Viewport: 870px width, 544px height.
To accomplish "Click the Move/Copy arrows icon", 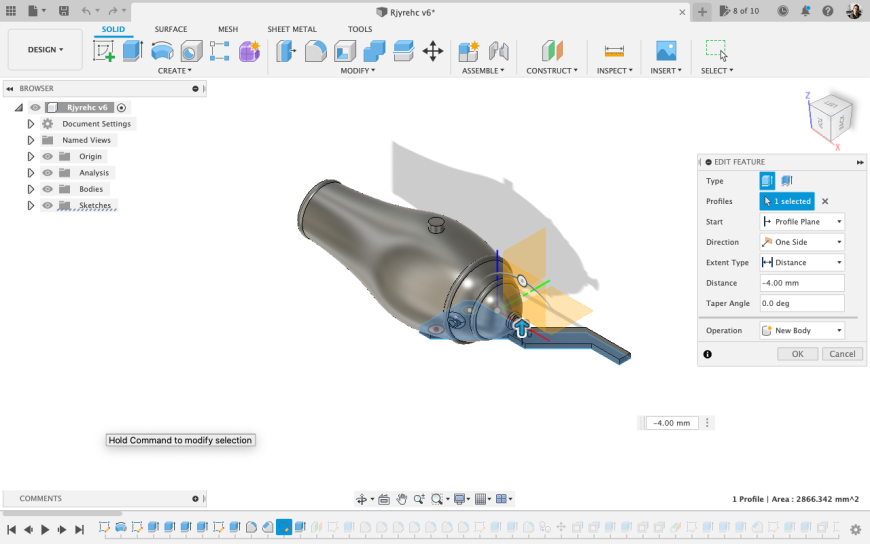I will coord(433,51).
